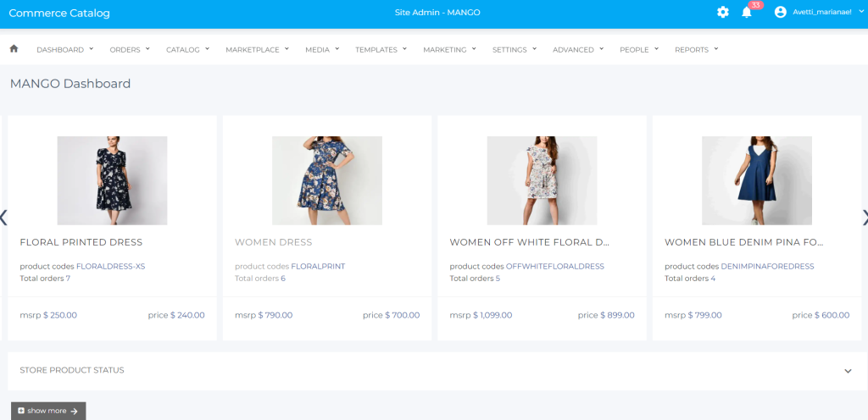This screenshot has width=868, height=420.
Task: Open the Women Off White Floral dress image
Action: point(542,180)
